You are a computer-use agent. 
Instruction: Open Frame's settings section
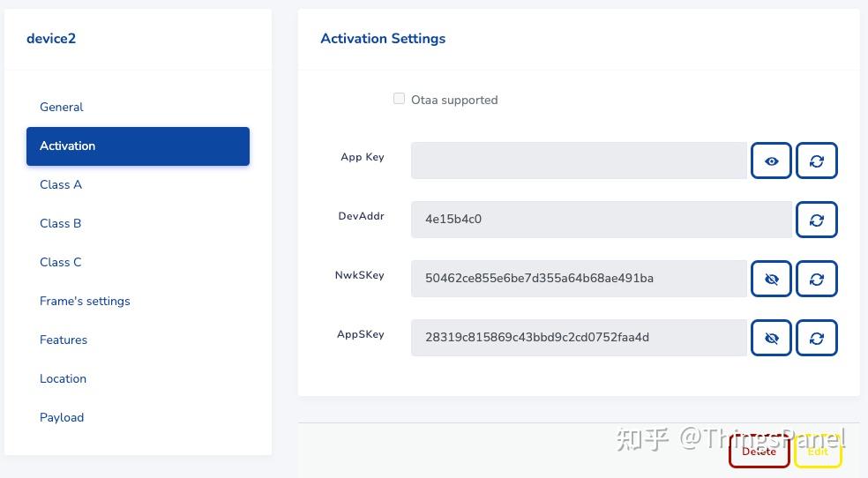85,301
